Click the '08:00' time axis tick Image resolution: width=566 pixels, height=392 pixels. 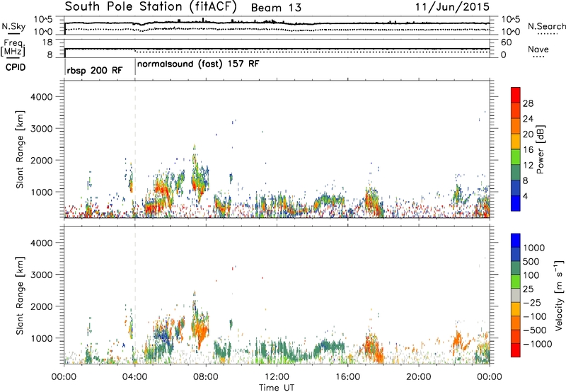206,377
